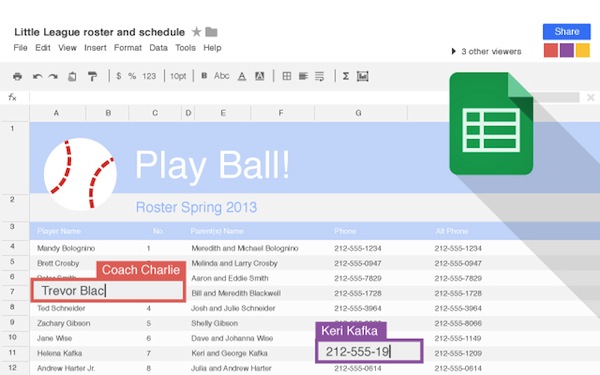Click the yellow viewer color swatch
This screenshot has width=600, height=375.
coord(583,51)
